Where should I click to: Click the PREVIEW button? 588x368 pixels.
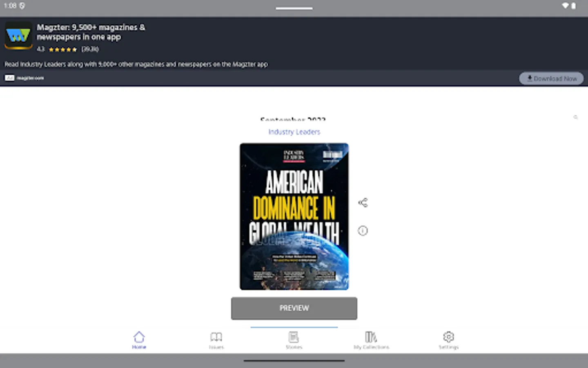(x=294, y=308)
